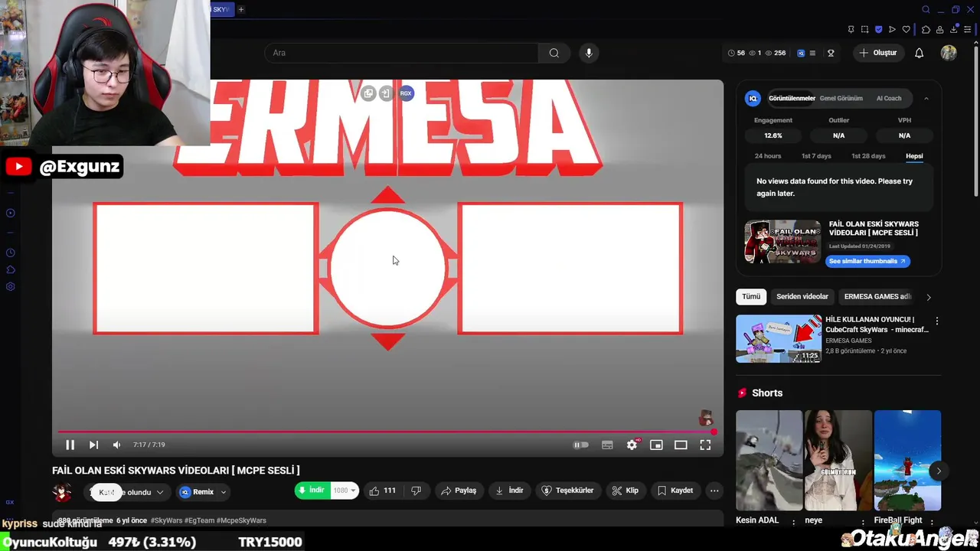Viewport: 980px width, 551px height.
Task: Skip to the next video
Action: [x=93, y=445]
